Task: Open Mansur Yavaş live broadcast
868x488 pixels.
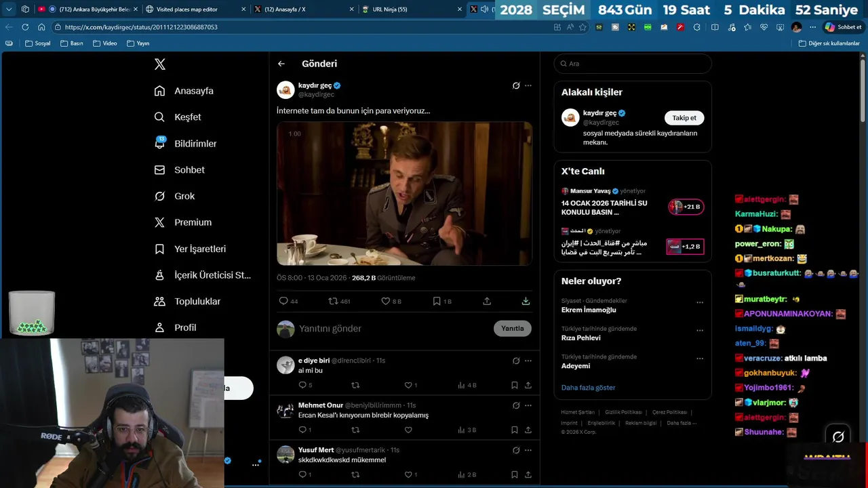Action: (x=633, y=202)
